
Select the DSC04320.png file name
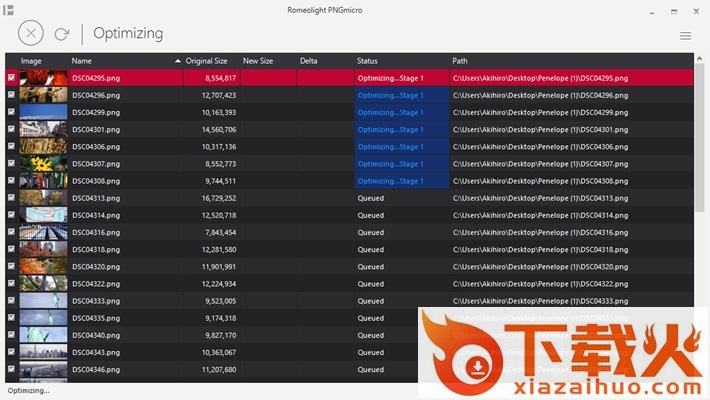pos(96,267)
